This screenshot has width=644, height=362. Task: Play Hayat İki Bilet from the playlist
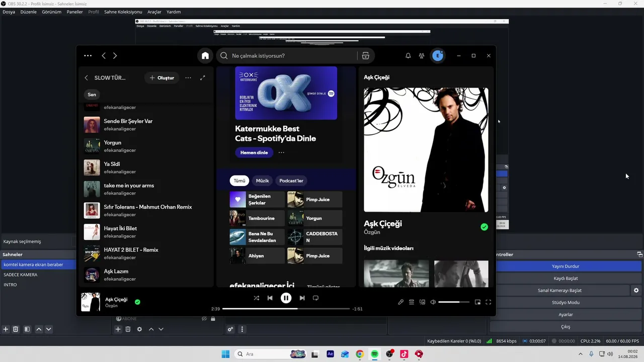click(x=146, y=232)
